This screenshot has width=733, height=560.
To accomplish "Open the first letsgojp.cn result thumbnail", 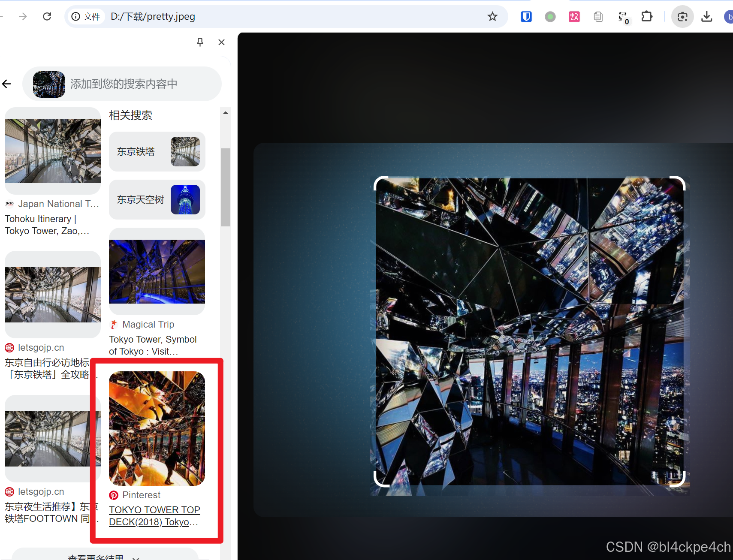I will click(x=53, y=295).
